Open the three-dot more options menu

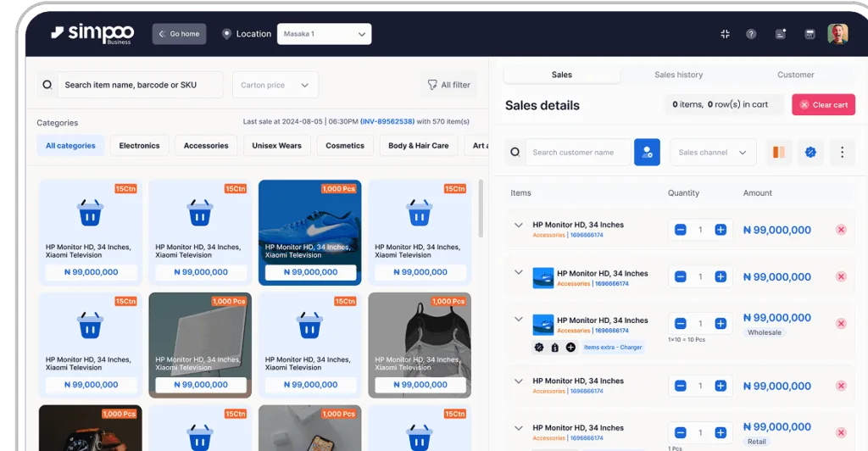click(x=842, y=153)
